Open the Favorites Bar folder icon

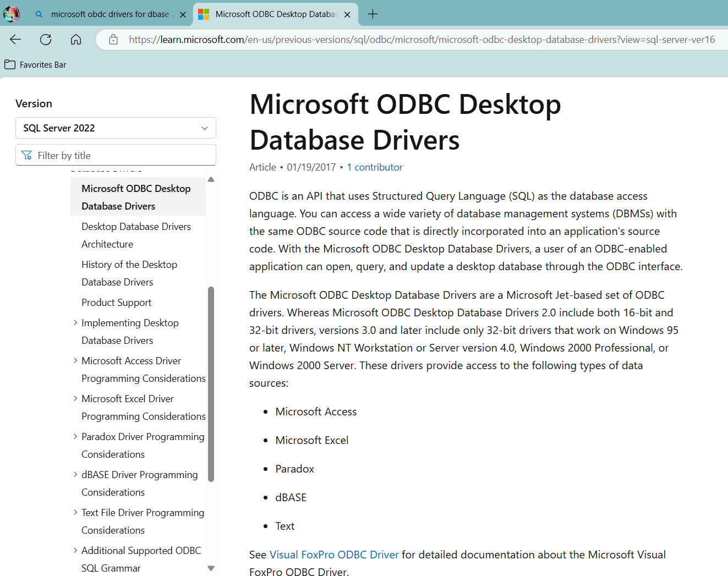click(10, 64)
